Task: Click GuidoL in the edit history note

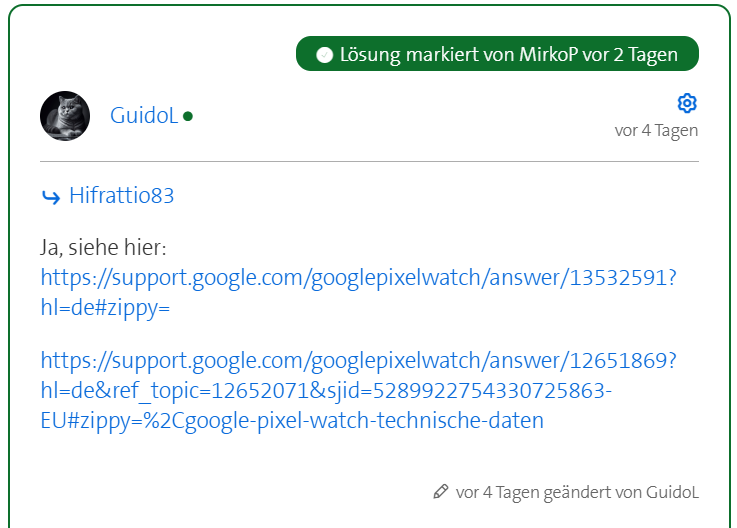Action: tap(671, 492)
